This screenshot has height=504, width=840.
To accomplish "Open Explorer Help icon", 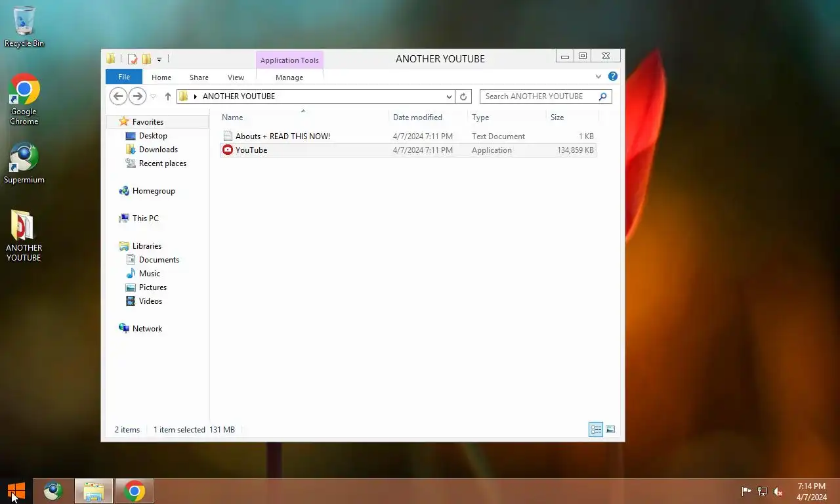I will click(x=613, y=77).
